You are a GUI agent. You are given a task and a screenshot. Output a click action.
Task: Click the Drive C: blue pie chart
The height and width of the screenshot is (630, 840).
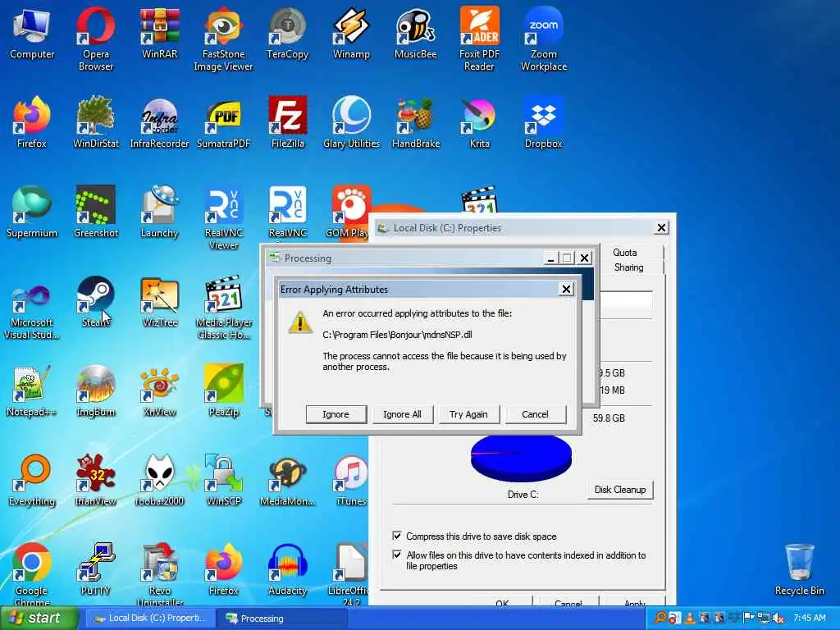pos(521,458)
